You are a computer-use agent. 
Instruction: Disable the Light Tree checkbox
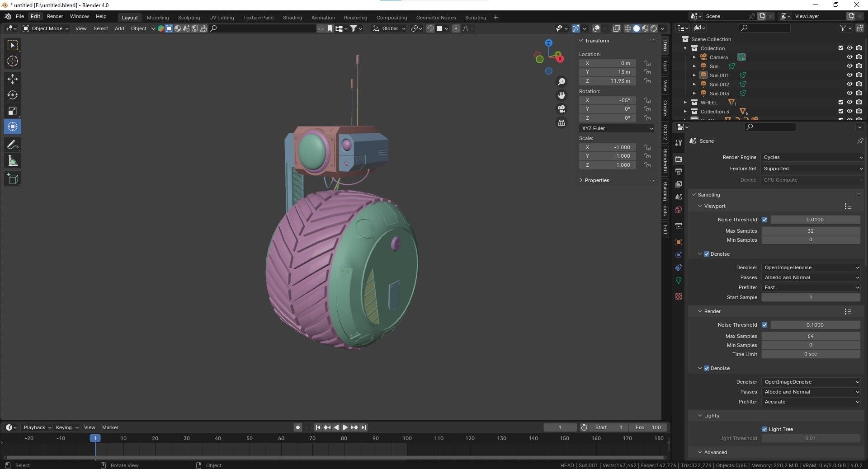pos(764,429)
